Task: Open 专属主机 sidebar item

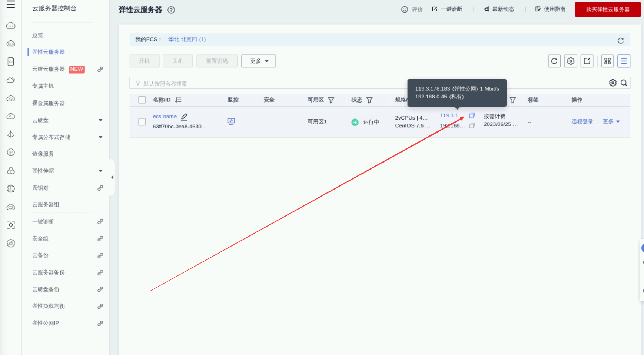Action: 43,86
